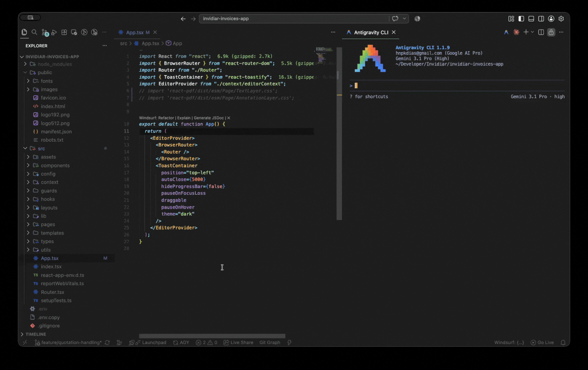
Task: Click AGY status bar item
Action: point(181,343)
